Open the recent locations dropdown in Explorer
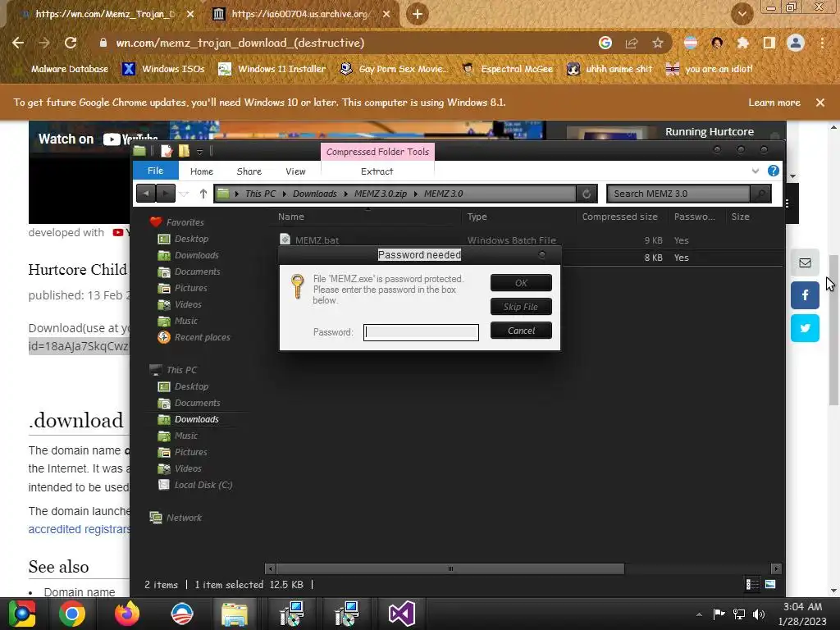Viewport: 840px width, 630px height. pyautogui.click(x=184, y=194)
